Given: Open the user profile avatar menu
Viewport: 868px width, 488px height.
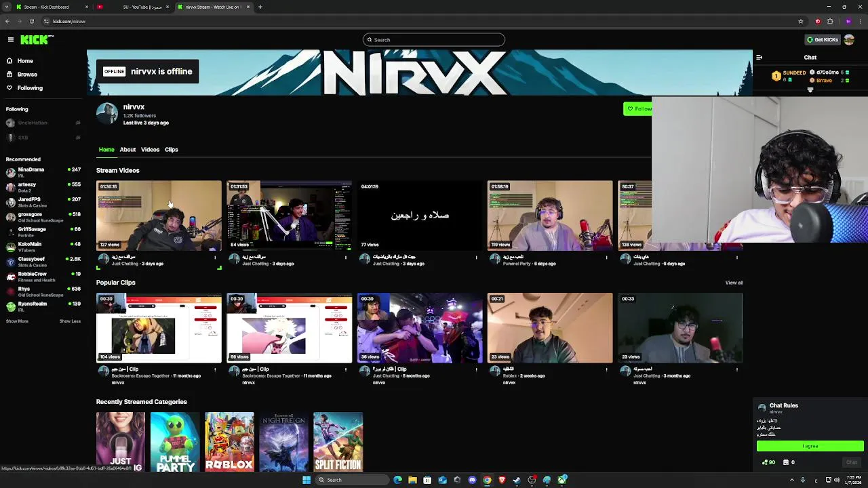Looking at the screenshot, I should click(x=849, y=40).
